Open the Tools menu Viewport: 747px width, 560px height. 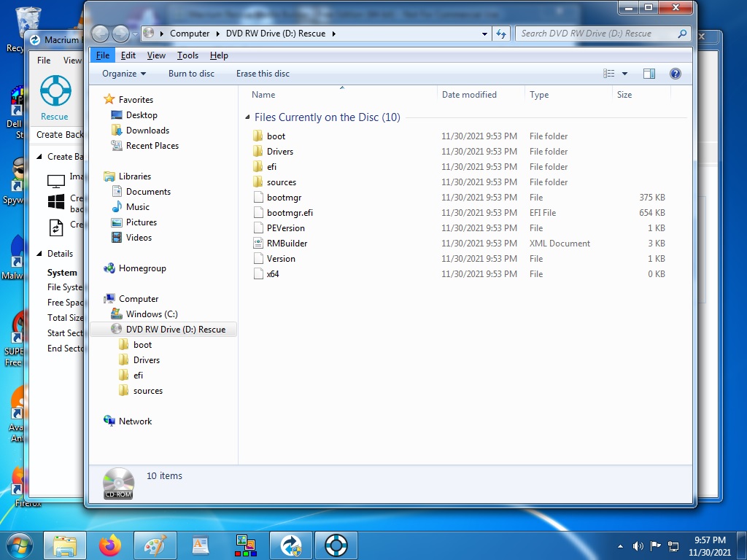coord(187,55)
